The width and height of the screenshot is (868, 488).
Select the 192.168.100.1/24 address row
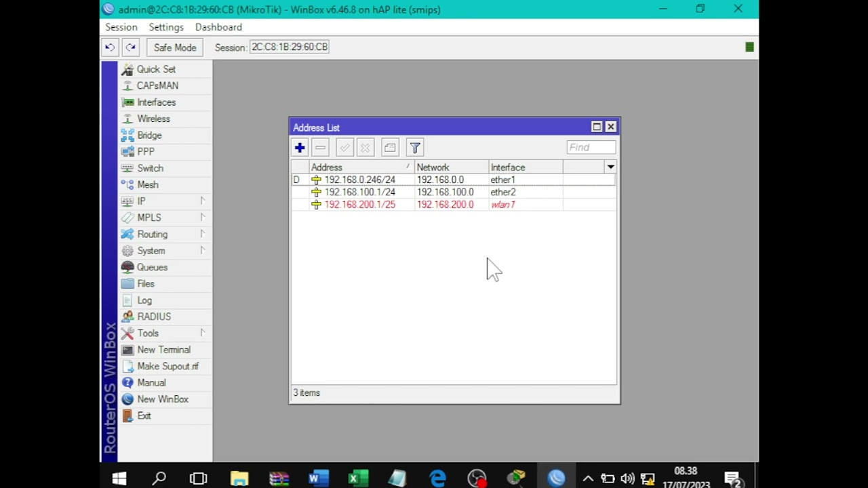(453, 192)
